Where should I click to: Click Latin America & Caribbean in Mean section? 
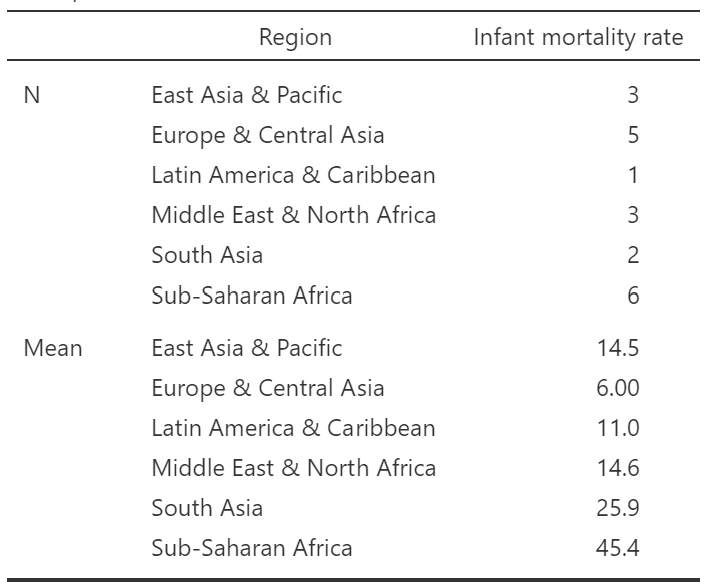293,428
